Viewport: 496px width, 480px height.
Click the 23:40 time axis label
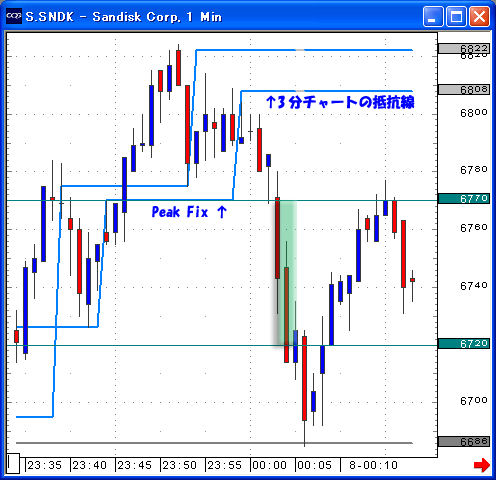point(90,465)
